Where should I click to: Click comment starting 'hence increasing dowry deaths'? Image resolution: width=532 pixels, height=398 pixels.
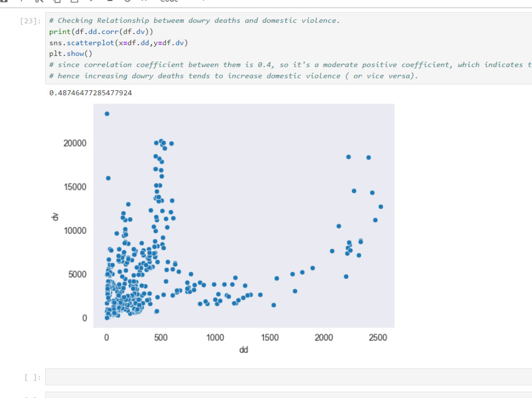click(x=234, y=76)
